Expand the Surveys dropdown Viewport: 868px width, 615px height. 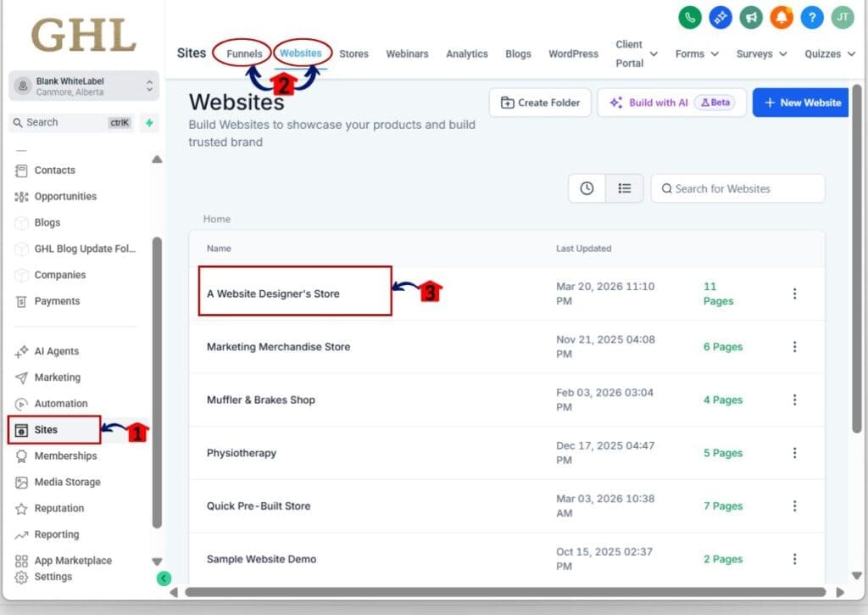click(755, 53)
